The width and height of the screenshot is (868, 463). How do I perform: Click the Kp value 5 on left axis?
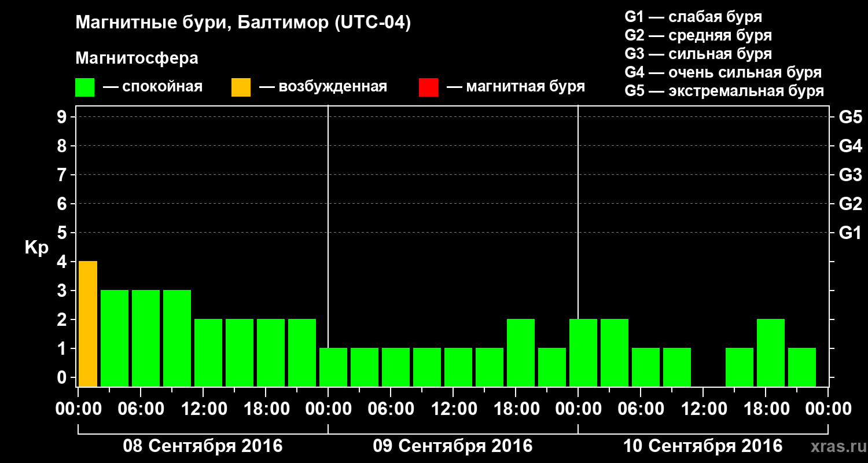[x=62, y=233]
